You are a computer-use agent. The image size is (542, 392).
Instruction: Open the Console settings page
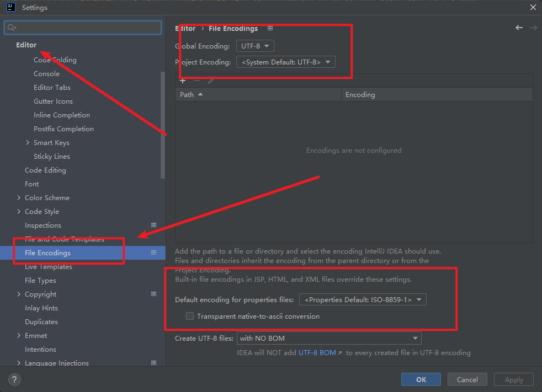coord(47,73)
